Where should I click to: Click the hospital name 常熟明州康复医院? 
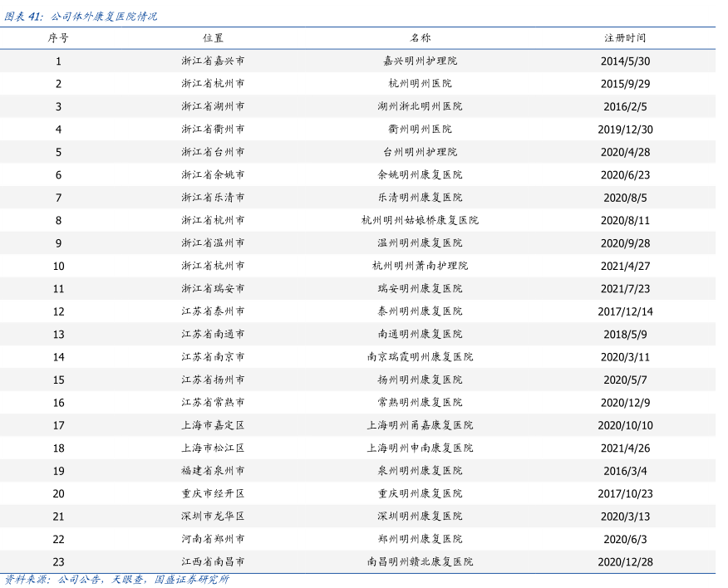point(421,402)
